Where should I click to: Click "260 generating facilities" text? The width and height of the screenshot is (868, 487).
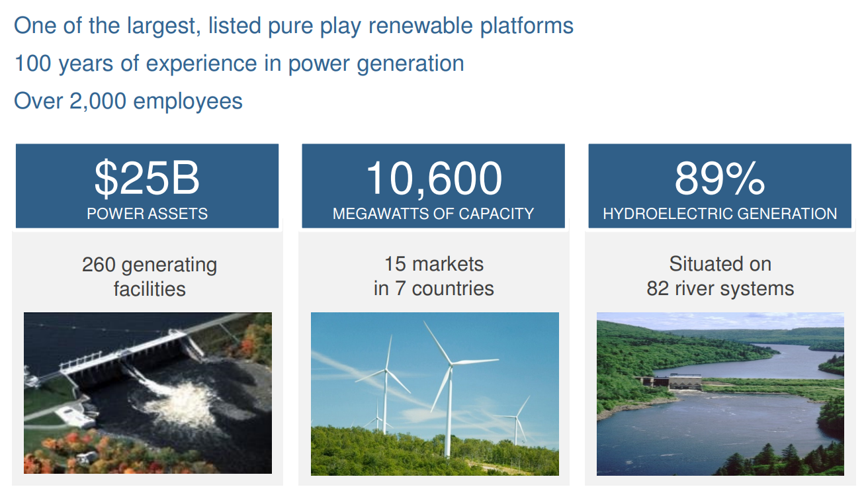click(150, 277)
